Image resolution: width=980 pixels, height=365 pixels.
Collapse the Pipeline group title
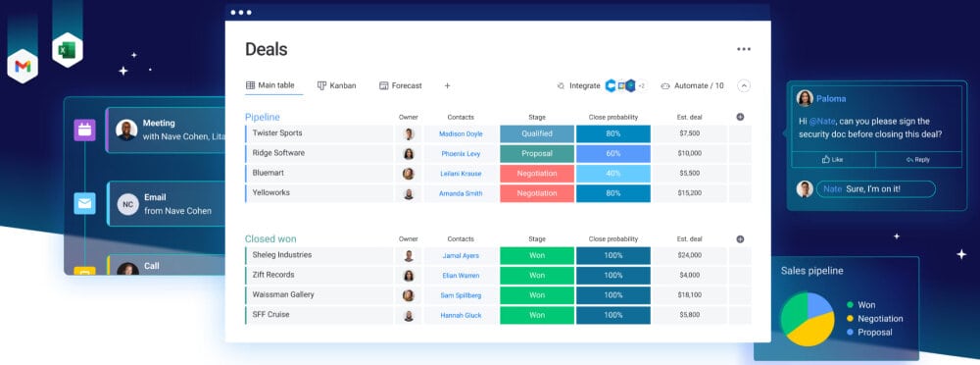click(x=262, y=117)
